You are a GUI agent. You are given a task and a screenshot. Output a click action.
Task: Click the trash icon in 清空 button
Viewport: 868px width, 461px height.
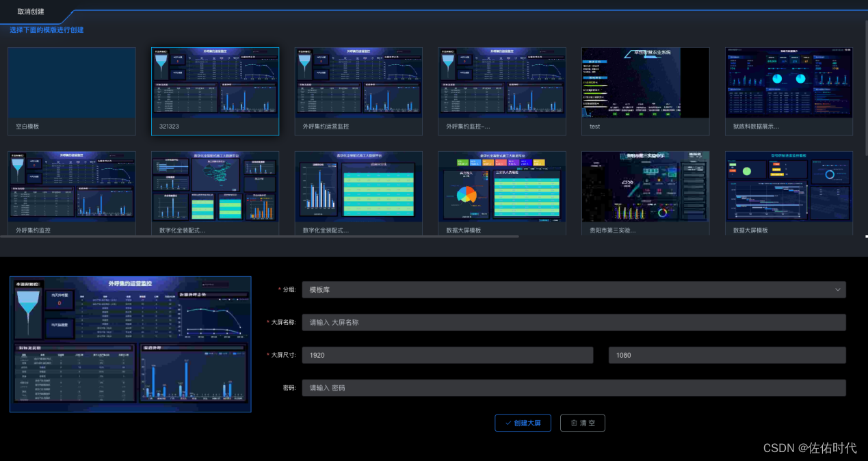pyautogui.click(x=573, y=423)
